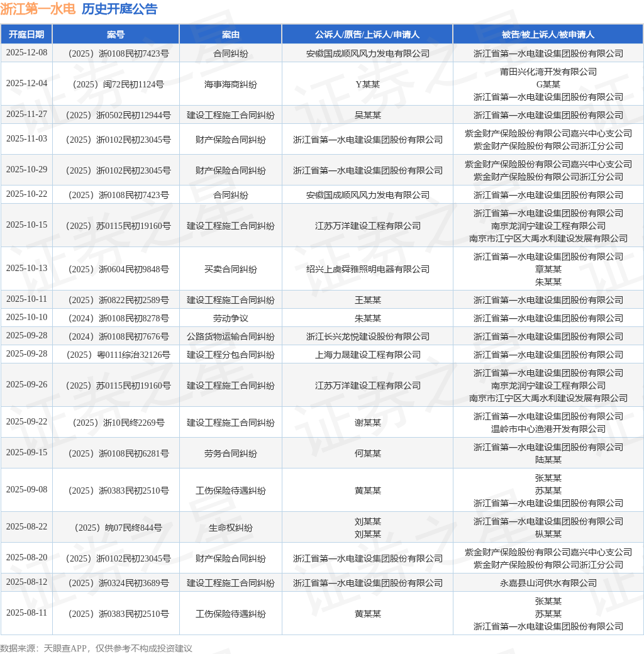
Task: Select the 开庭日期 column header
Action: (26, 34)
